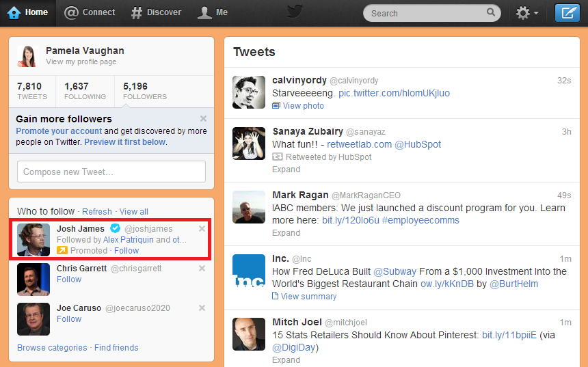Open the Connect tab
This screenshot has width=588, height=367.
[x=90, y=13]
